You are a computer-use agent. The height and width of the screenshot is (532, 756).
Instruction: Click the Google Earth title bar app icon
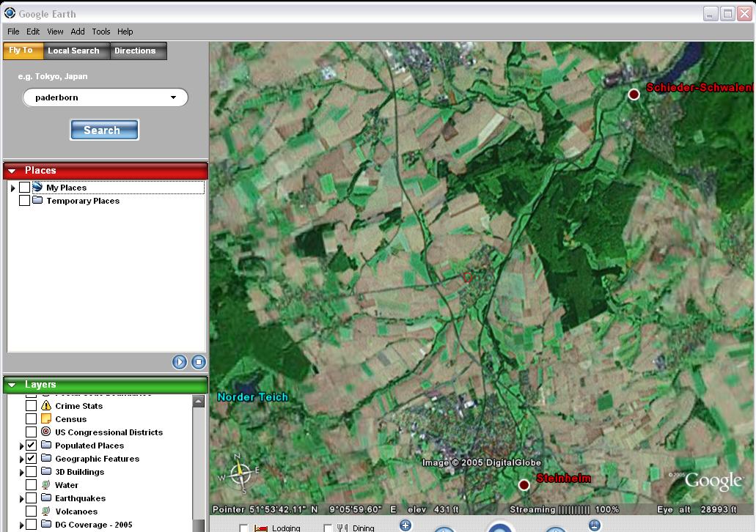10,13
